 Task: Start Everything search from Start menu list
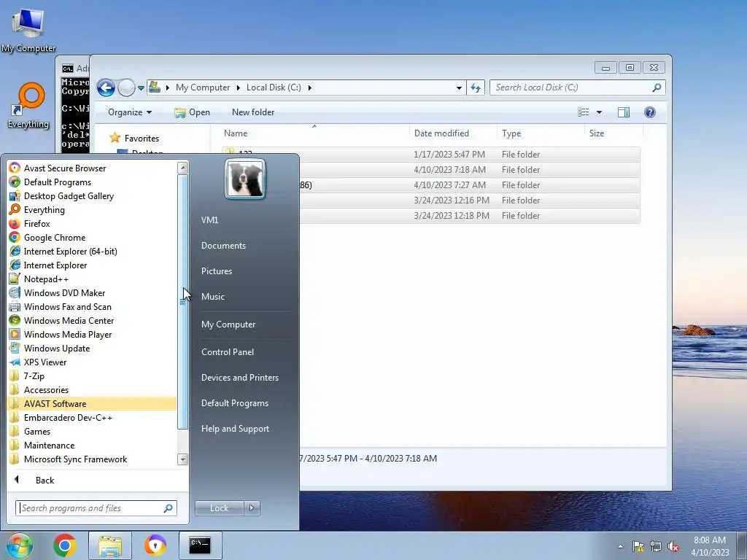(36, 209)
